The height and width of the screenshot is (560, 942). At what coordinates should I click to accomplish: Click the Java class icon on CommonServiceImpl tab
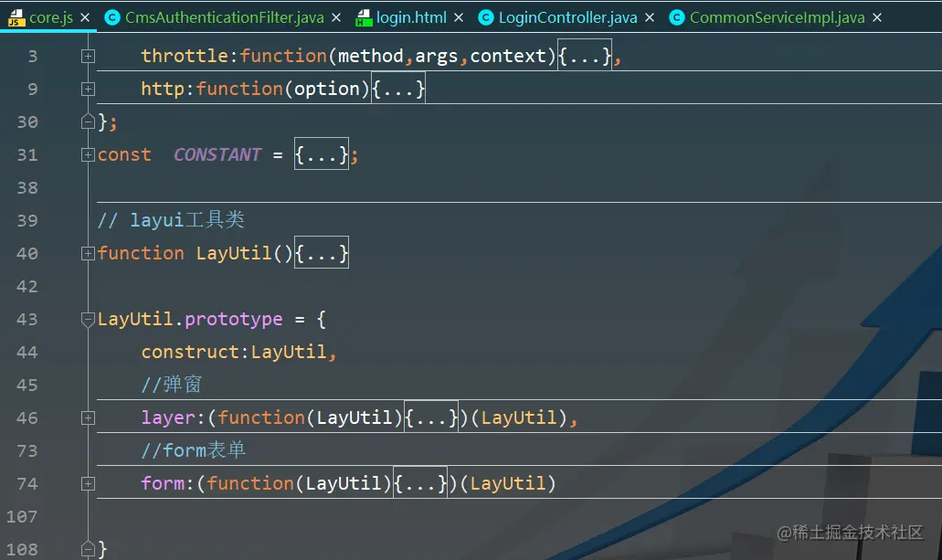pos(676,17)
